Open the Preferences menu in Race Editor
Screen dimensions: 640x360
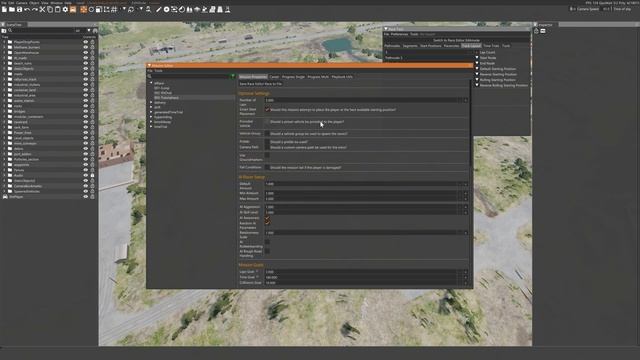coord(399,34)
